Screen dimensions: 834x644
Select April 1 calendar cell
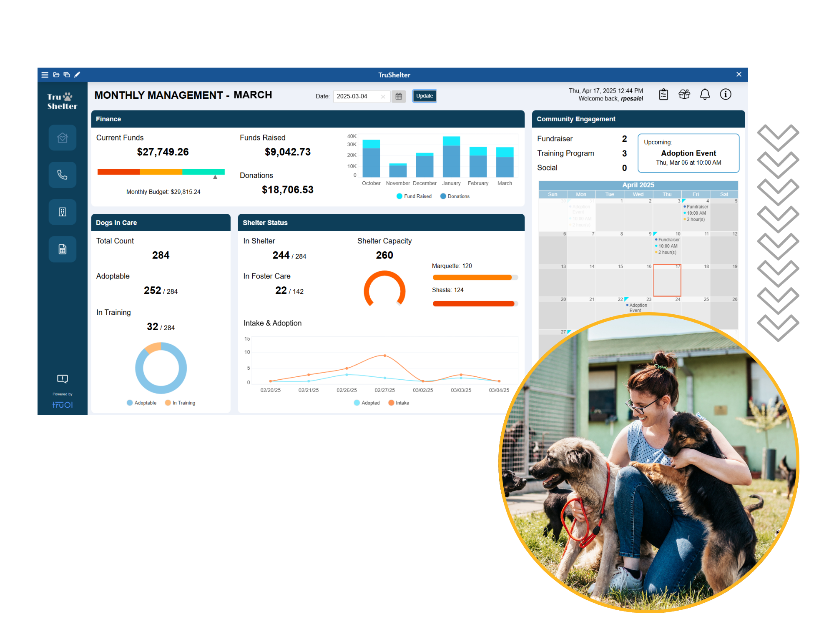[610, 215]
